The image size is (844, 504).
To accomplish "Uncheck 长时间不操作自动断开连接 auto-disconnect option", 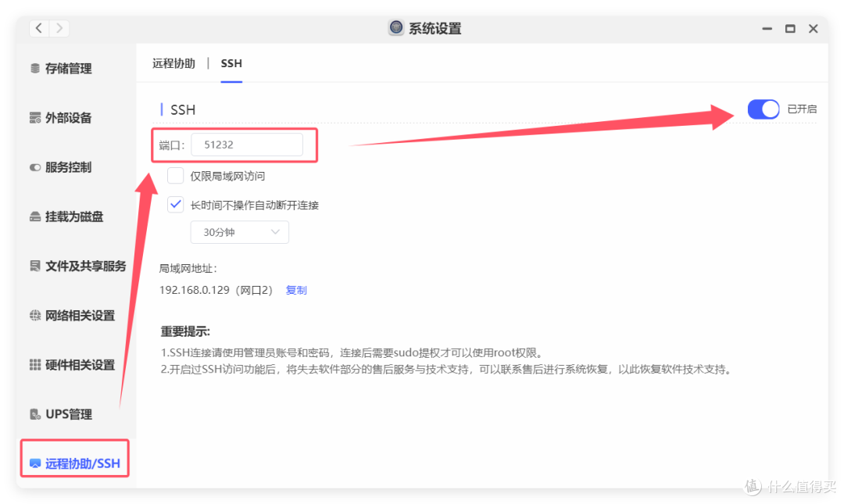I will [175, 204].
